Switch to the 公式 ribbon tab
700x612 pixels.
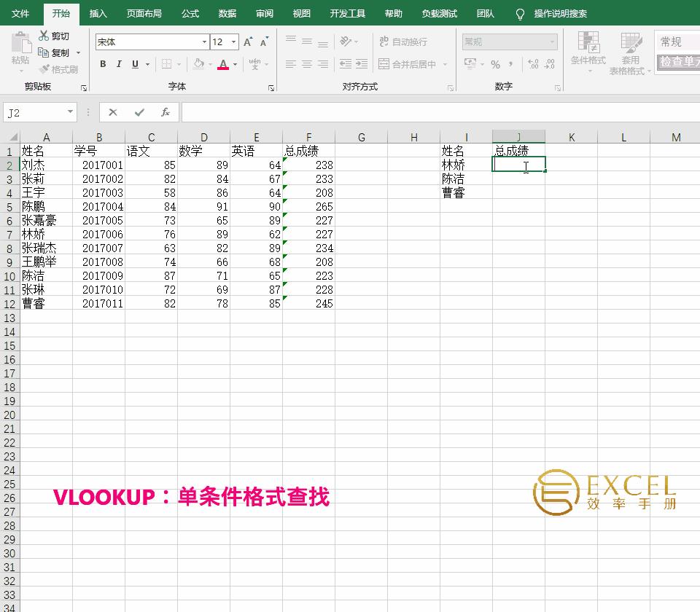[x=190, y=13]
